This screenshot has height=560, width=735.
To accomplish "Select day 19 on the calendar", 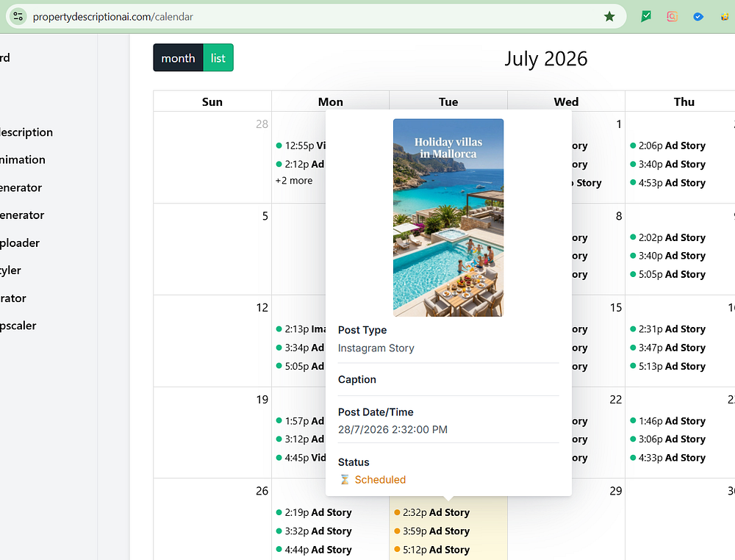I will click(262, 400).
